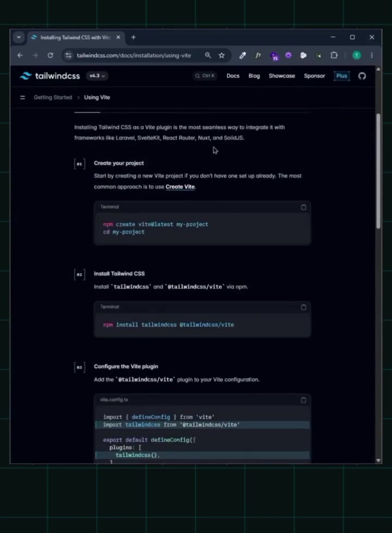Open the Ctrl K search box
Viewport: 392px width, 533px height.
pos(205,76)
